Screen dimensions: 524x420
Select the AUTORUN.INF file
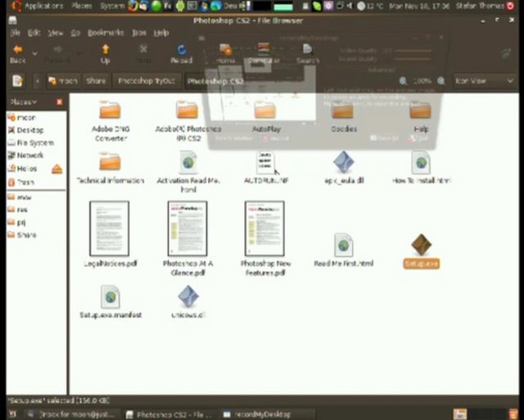pos(265,162)
